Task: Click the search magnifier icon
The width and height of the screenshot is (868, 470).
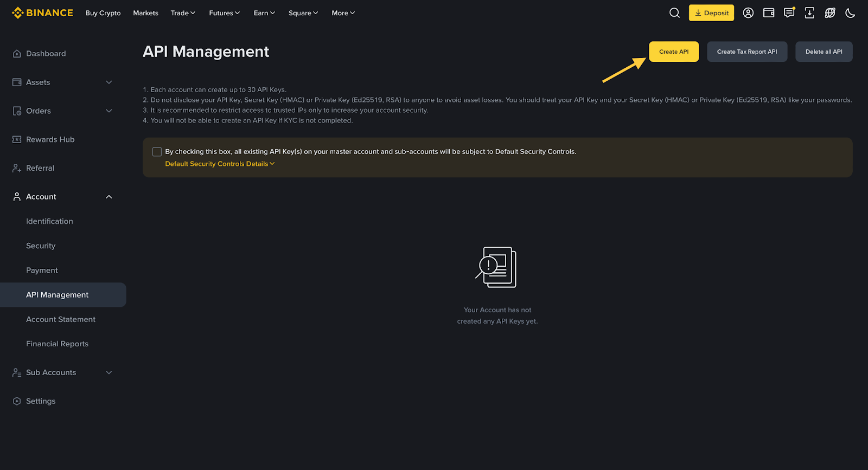Action: (674, 13)
